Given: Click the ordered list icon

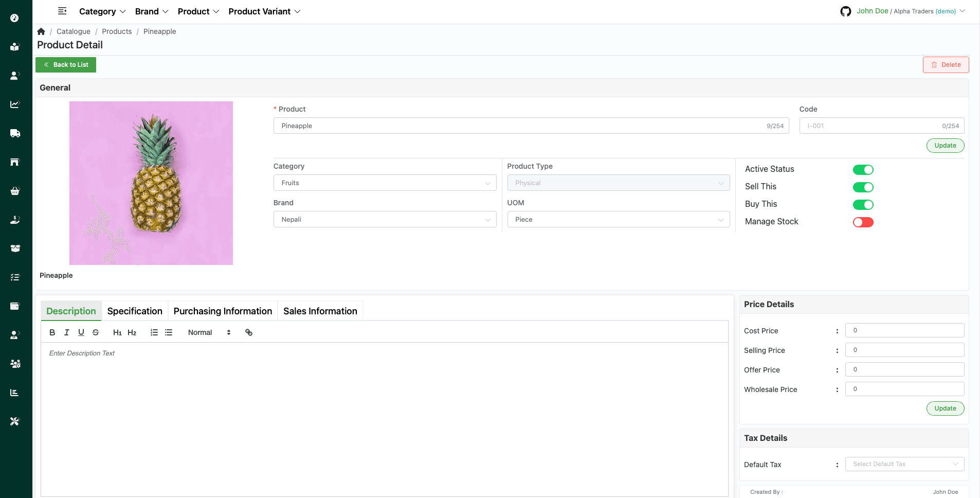Looking at the screenshot, I should point(154,332).
